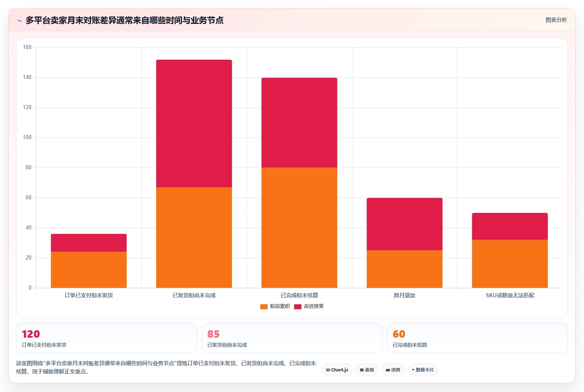Screen dimensions: 584x392
Task: Click orange bar segment for 跨月退款
Action: pos(405,269)
